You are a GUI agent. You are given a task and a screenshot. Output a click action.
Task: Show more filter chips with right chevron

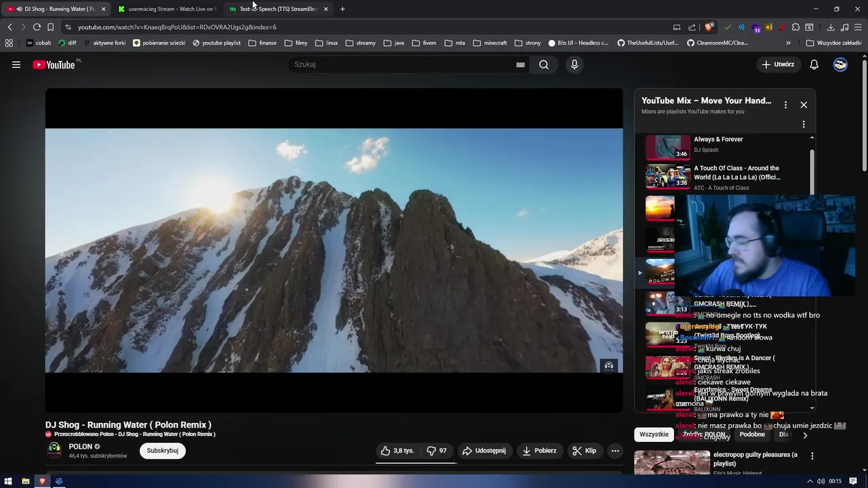click(805, 435)
